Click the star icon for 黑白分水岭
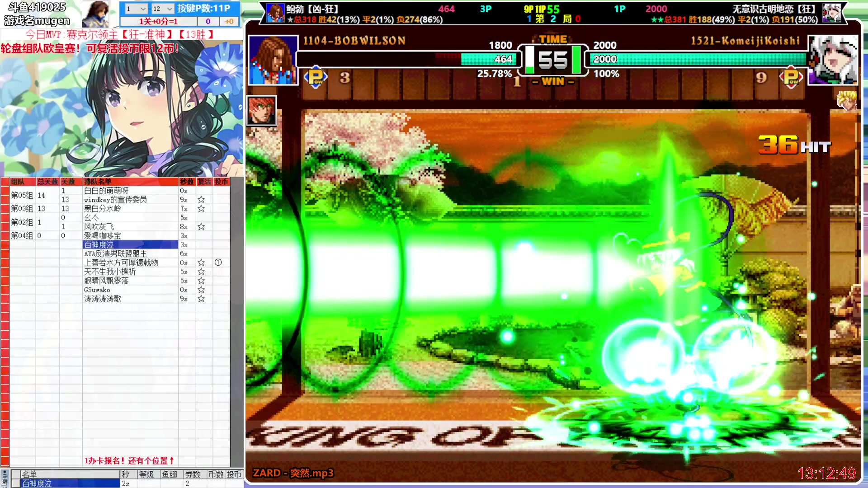Viewport: 868px width, 488px height. coord(201,209)
